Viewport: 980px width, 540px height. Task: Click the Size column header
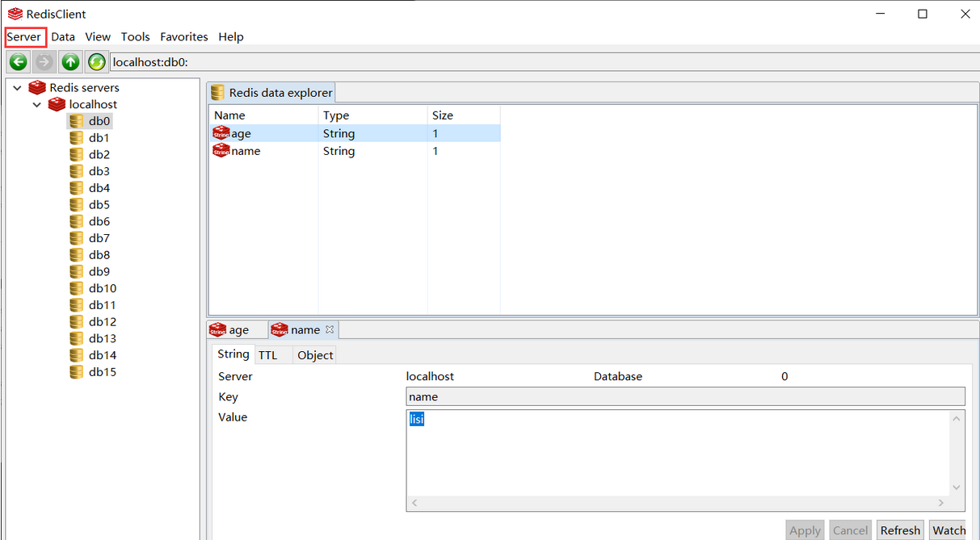[x=464, y=115]
